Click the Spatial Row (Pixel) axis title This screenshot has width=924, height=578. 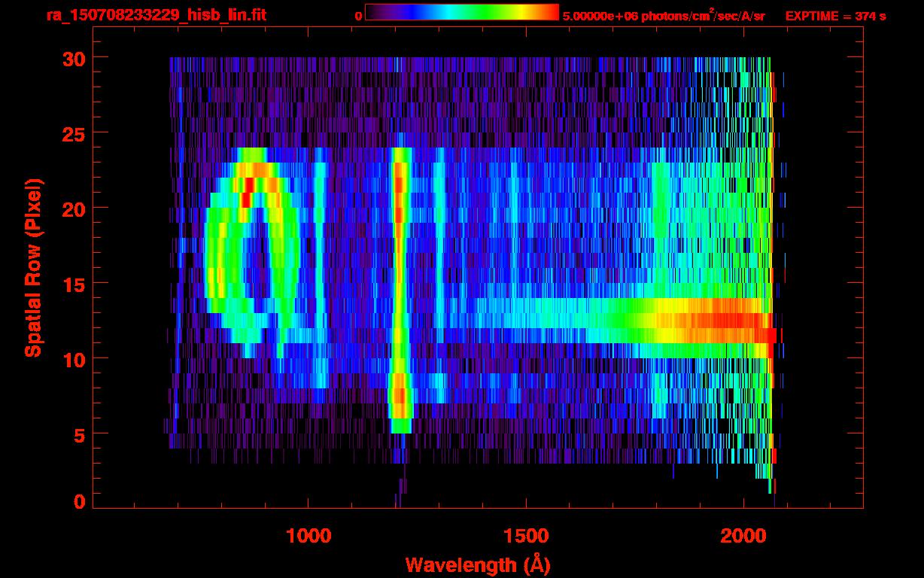pos(34,268)
